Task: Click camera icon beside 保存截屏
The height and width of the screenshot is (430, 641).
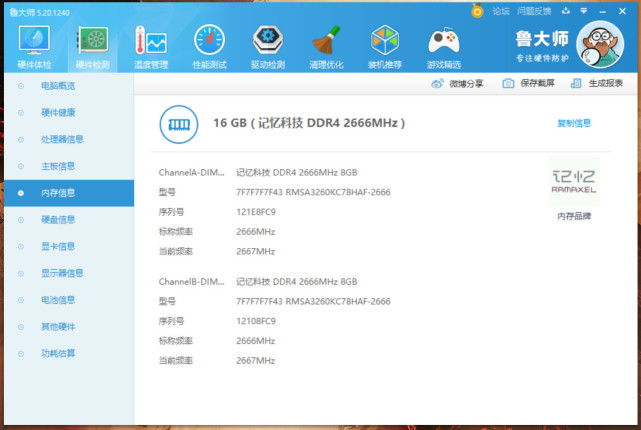Action: pos(508,83)
